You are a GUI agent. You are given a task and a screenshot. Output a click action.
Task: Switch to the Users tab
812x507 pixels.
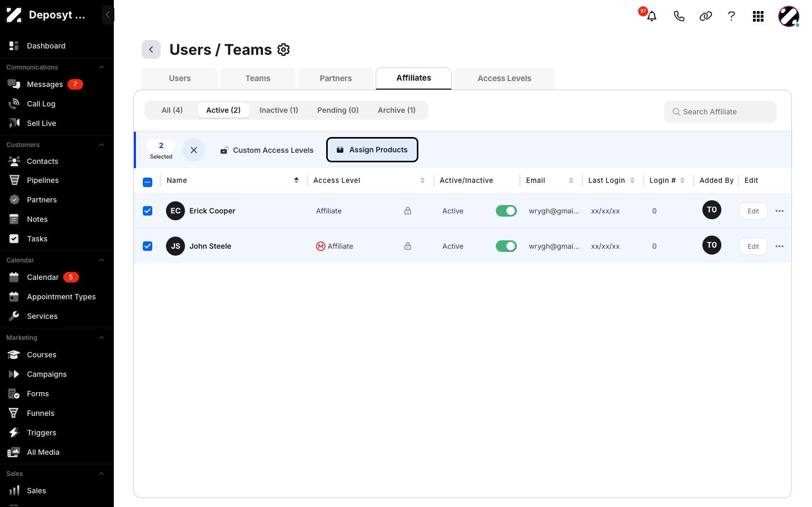point(180,79)
